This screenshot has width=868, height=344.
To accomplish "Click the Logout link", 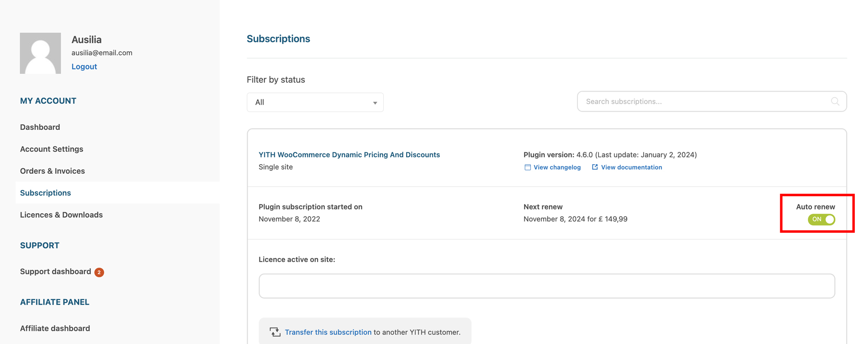I will coord(84,67).
